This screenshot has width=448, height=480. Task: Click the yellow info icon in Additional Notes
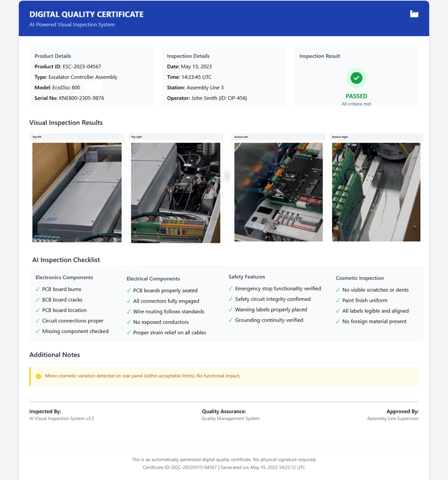point(38,376)
